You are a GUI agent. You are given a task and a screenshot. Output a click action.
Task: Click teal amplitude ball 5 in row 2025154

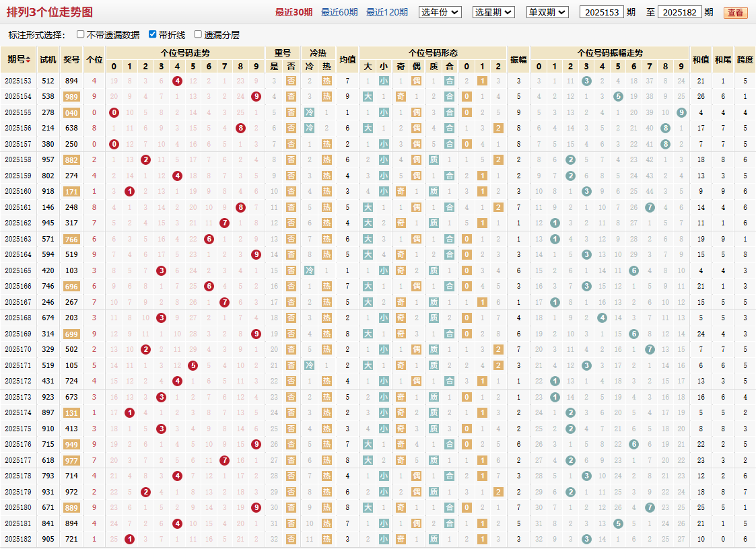click(x=618, y=96)
